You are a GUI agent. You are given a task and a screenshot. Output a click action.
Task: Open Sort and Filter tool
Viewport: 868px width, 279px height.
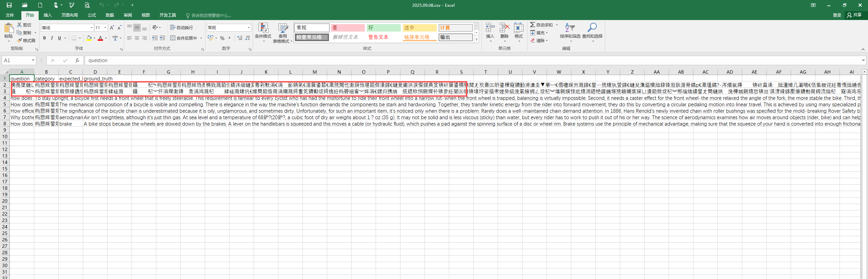coord(570,29)
